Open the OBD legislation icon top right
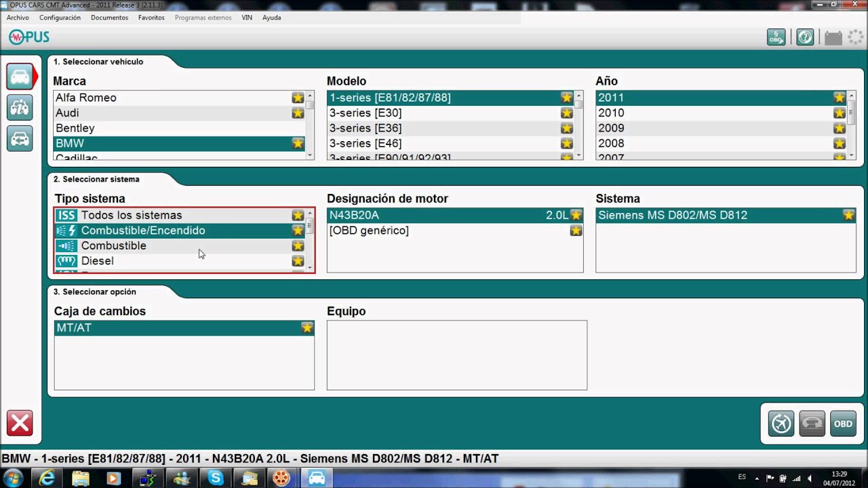Viewport: 868px width, 488px height. click(x=776, y=37)
